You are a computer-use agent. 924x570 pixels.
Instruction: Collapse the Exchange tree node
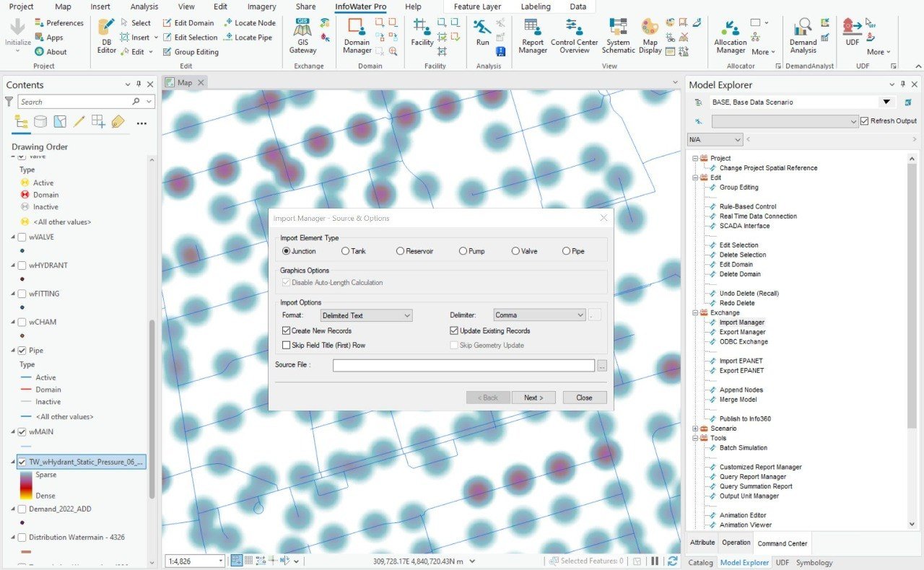pos(695,313)
